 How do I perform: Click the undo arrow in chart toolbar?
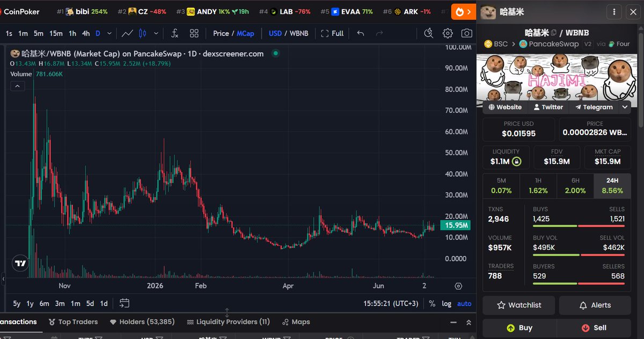click(361, 33)
